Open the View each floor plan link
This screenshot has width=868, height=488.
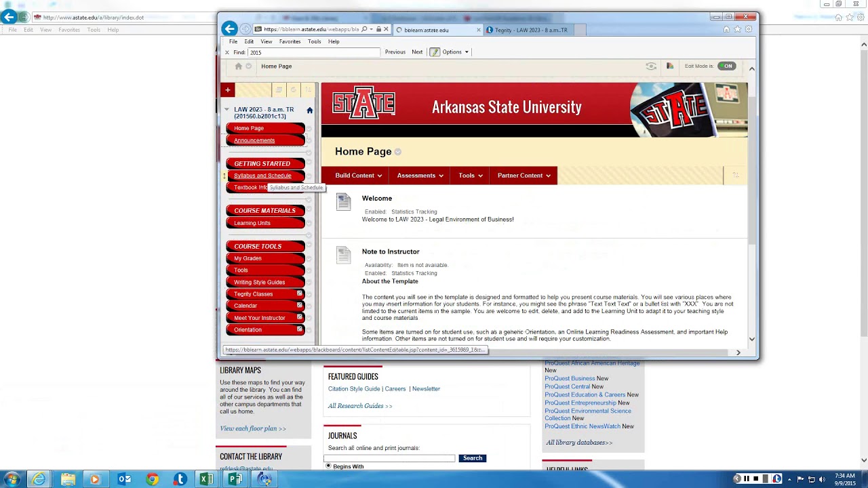pos(253,428)
